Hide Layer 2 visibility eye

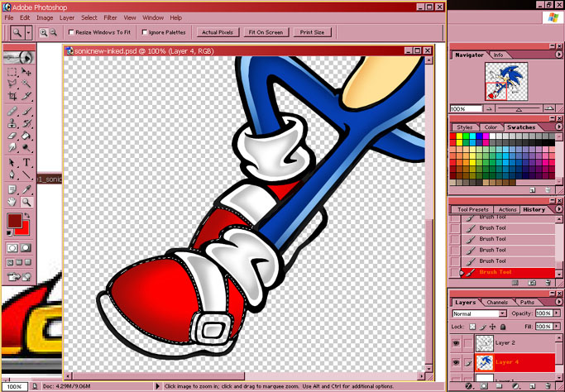tap(456, 343)
